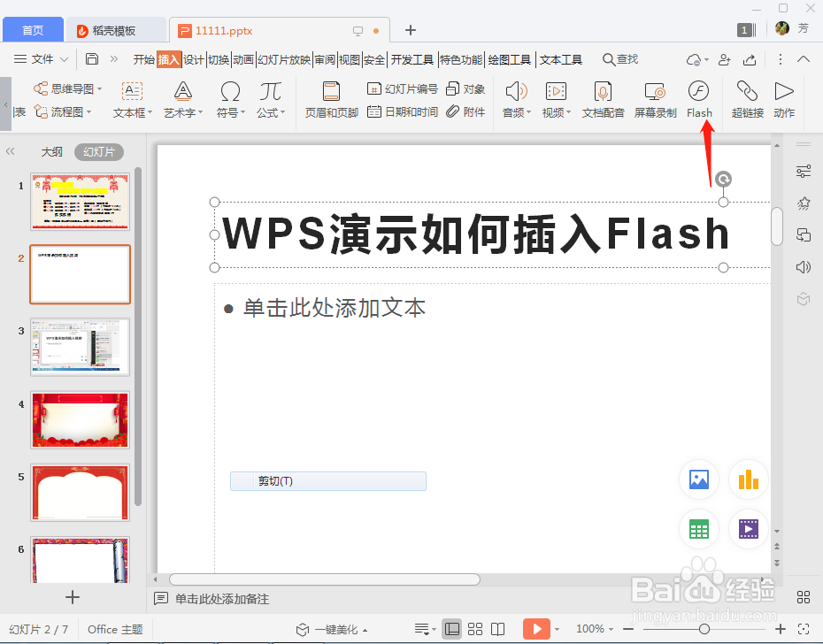
Task: Open a new document tab
Action: point(411,30)
